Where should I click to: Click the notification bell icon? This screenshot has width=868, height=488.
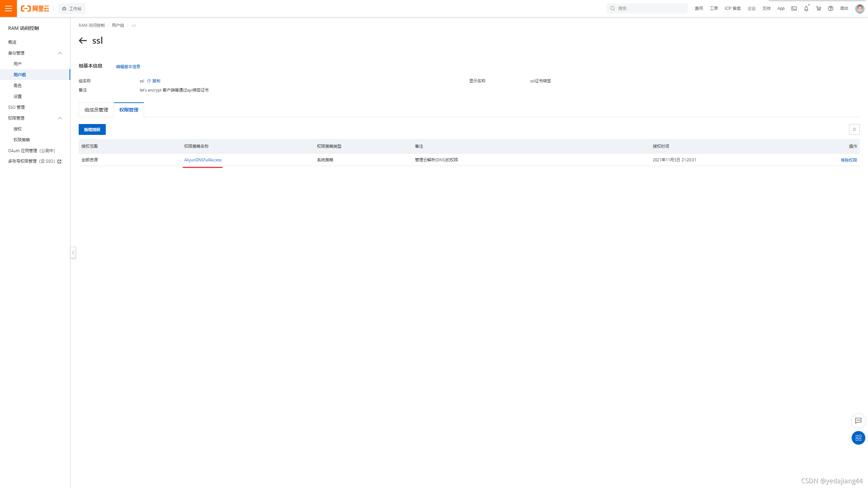tap(806, 8)
